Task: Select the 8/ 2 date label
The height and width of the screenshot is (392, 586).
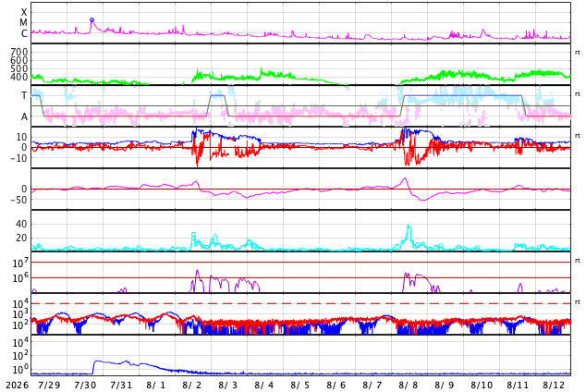Action: (x=192, y=385)
